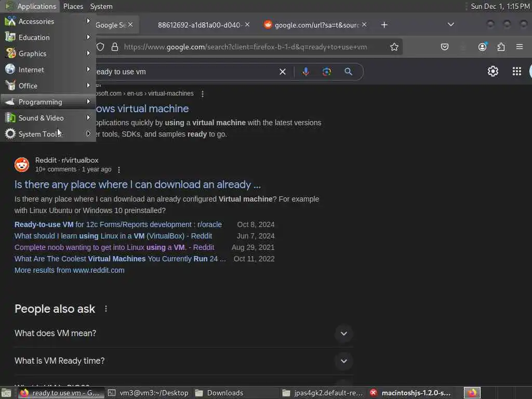Clear the Google search query

tap(282, 72)
